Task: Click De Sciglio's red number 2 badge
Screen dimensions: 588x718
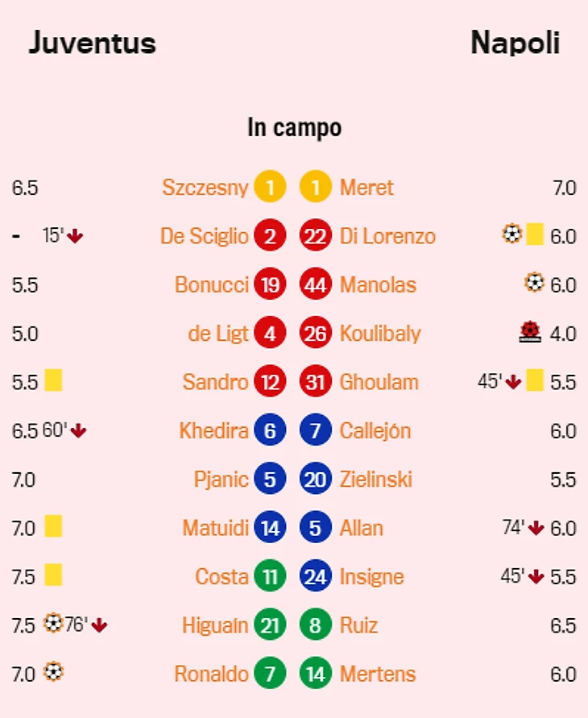Action: (x=270, y=236)
